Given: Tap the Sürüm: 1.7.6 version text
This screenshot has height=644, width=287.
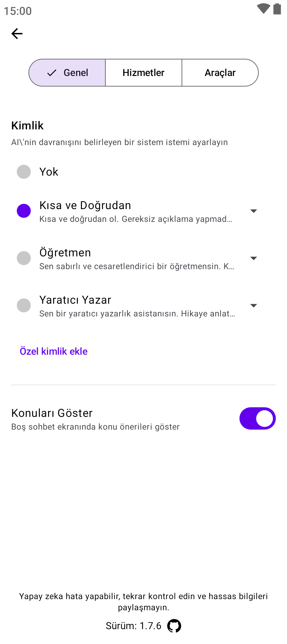Looking at the screenshot, I should pos(133,626).
